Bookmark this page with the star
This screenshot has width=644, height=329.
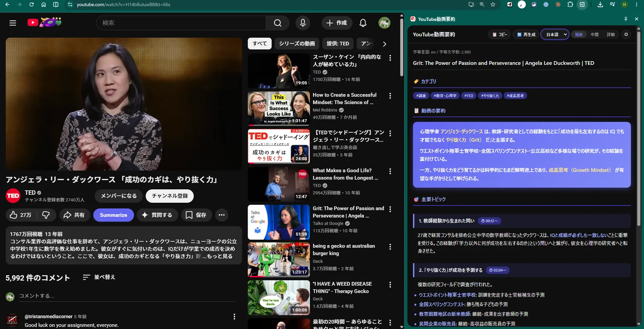(x=493, y=4)
